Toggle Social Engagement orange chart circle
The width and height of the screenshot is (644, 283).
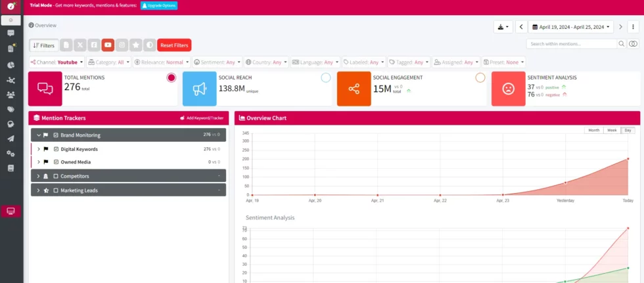click(480, 77)
